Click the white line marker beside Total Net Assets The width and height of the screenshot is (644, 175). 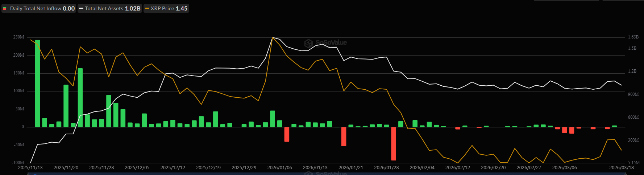coord(81,8)
